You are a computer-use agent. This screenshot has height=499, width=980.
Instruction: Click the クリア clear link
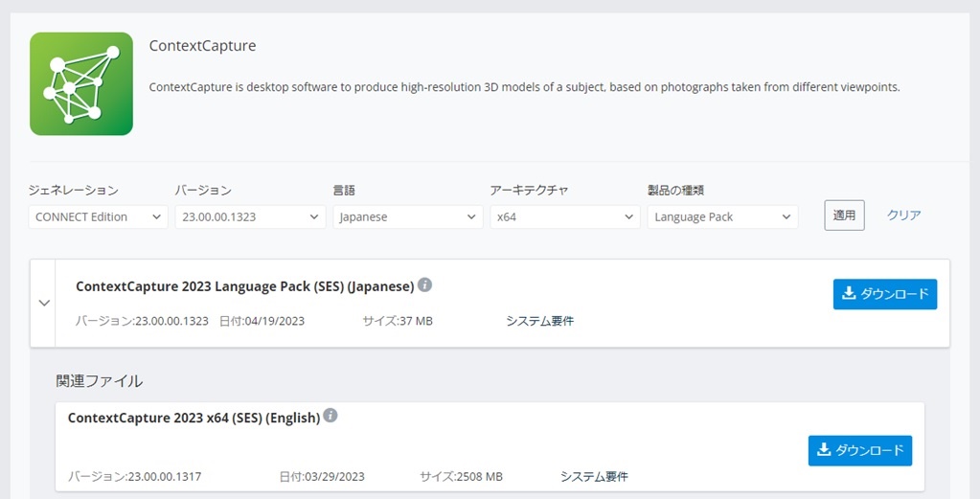pos(903,215)
